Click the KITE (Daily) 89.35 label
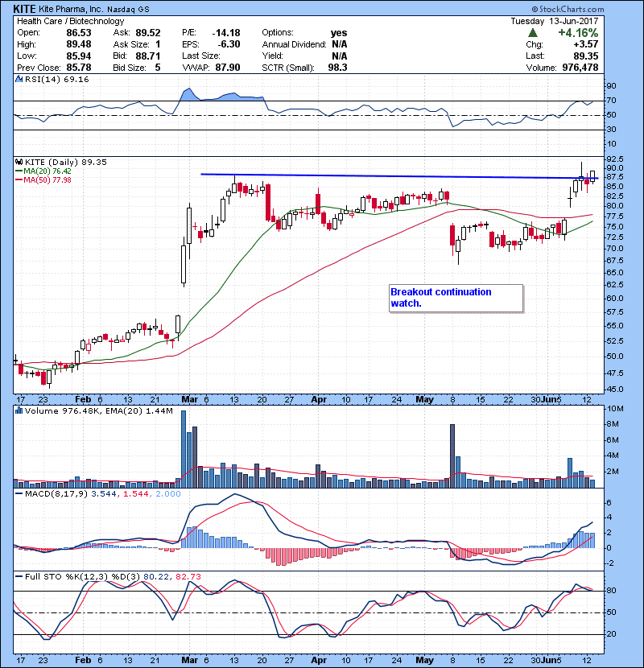 coord(66,162)
